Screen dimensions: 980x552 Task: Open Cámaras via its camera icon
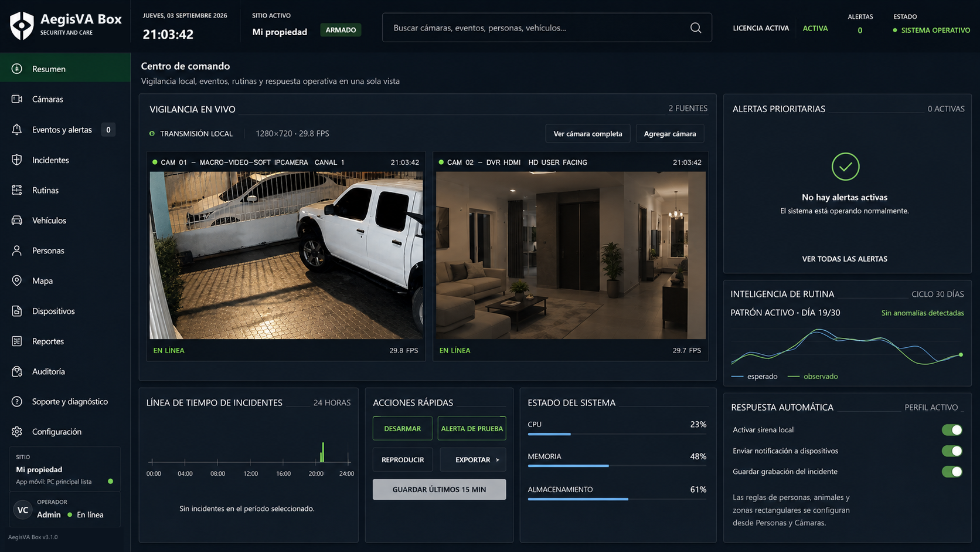(17, 99)
